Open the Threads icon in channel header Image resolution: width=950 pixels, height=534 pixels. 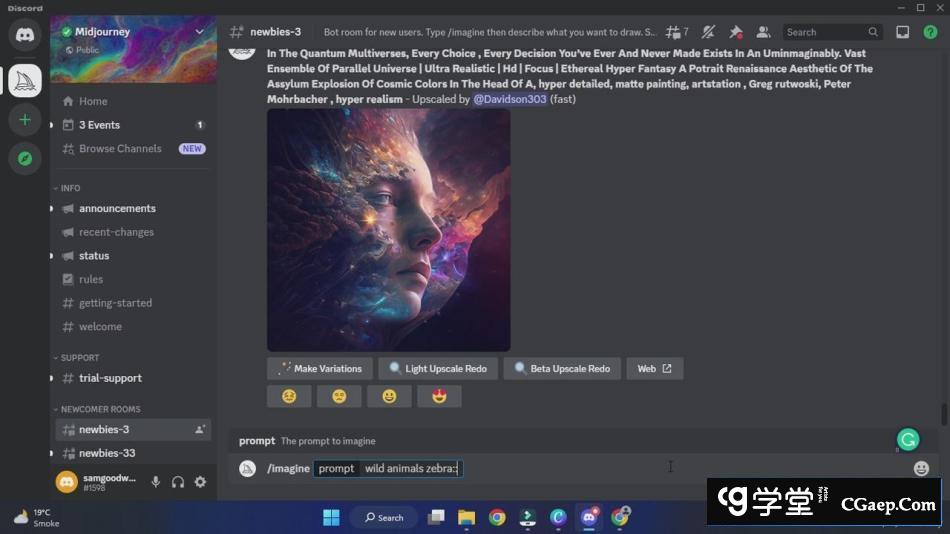click(677, 32)
